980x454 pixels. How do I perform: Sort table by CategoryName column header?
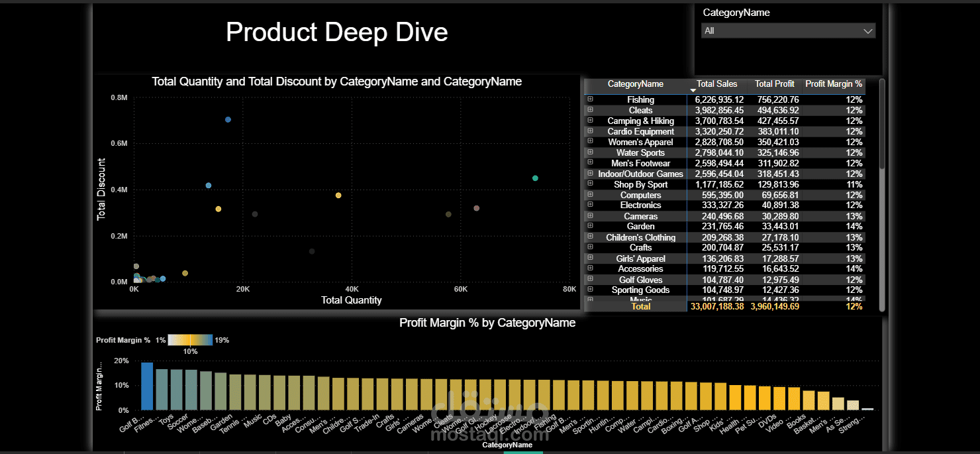click(635, 84)
